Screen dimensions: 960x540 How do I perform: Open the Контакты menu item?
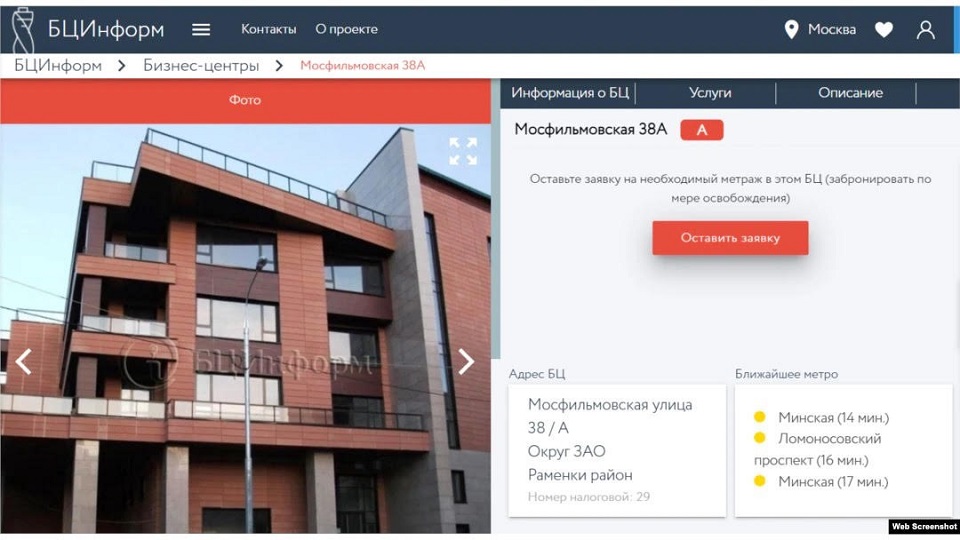[x=268, y=29]
